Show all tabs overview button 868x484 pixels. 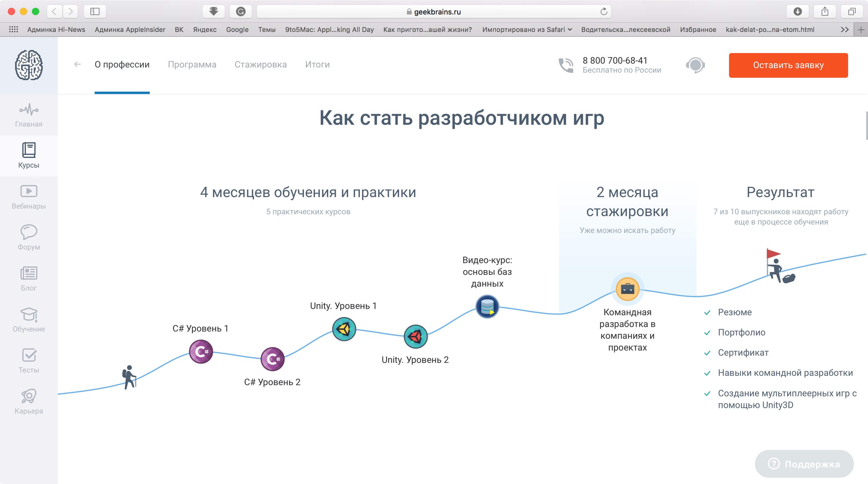(852, 11)
